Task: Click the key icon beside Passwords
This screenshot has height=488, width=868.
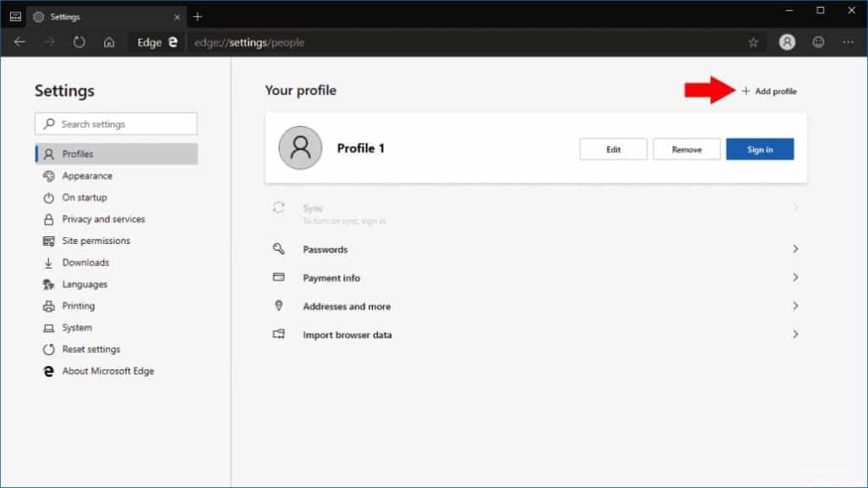Action: pyautogui.click(x=278, y=249)
